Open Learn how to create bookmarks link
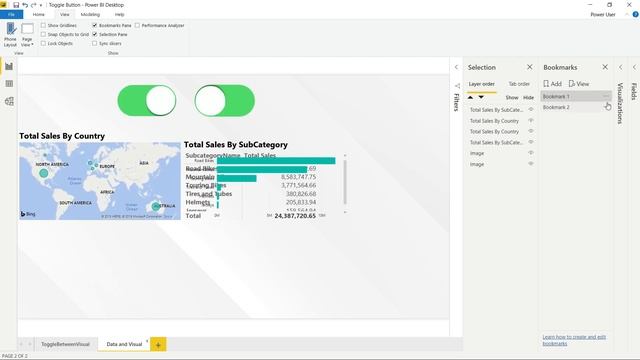The height and width of the screenshot is (360, 640). [574, 340]
